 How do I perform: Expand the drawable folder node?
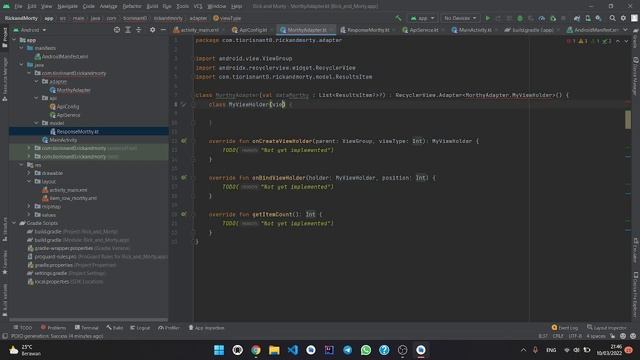[x=29, y=173]
